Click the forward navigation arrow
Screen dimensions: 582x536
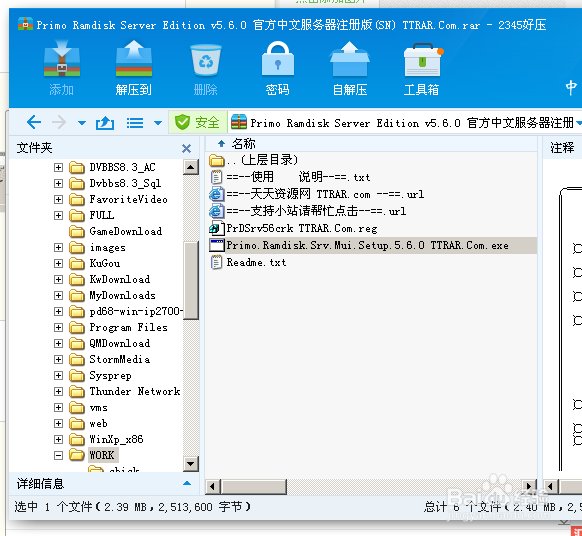[59, 122]
